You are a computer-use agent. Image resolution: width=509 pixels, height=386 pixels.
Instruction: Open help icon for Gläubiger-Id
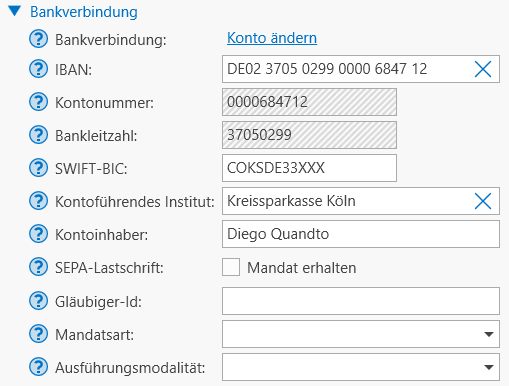[x=39, y=301]
